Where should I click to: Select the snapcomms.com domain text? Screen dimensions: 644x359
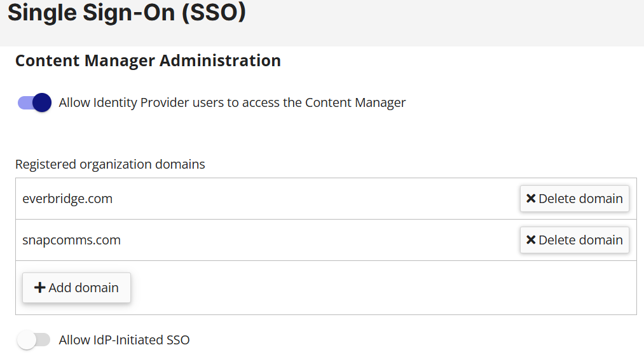click(71, 240)
